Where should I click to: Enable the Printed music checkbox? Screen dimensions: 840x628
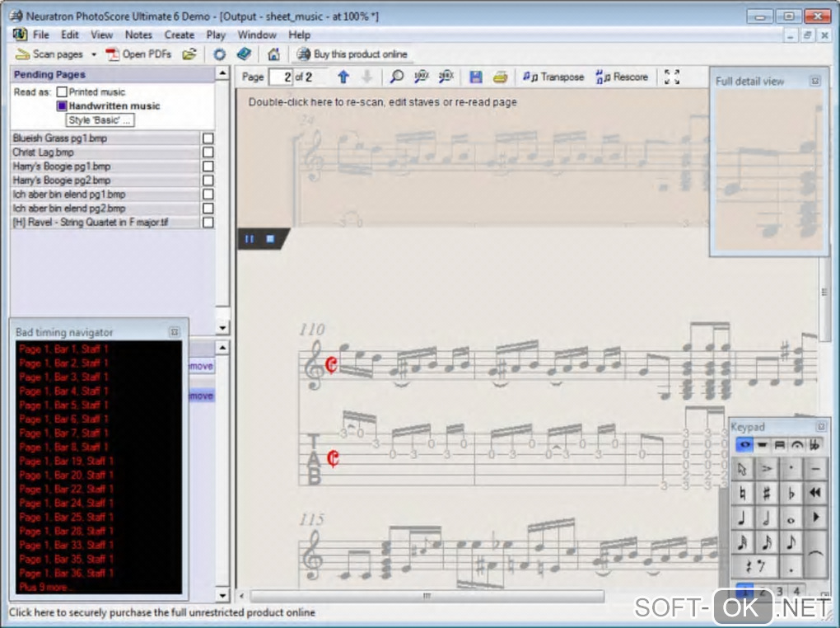point(62,92)
